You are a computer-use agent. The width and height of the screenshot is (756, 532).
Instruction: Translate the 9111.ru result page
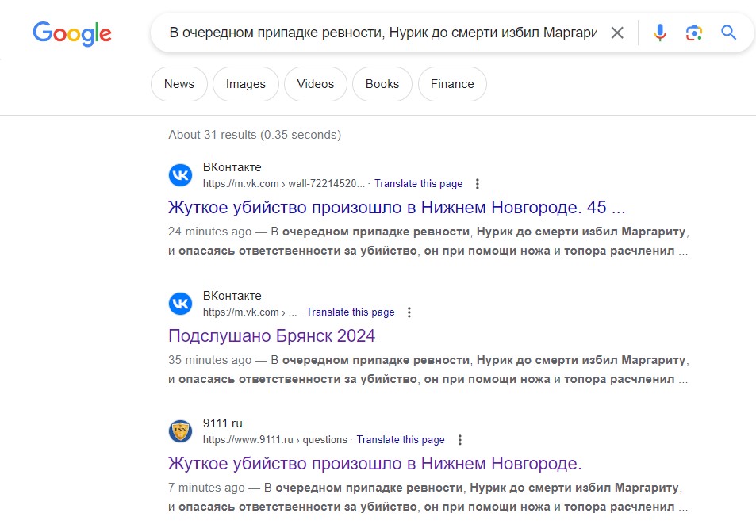[x=401, y=440]
